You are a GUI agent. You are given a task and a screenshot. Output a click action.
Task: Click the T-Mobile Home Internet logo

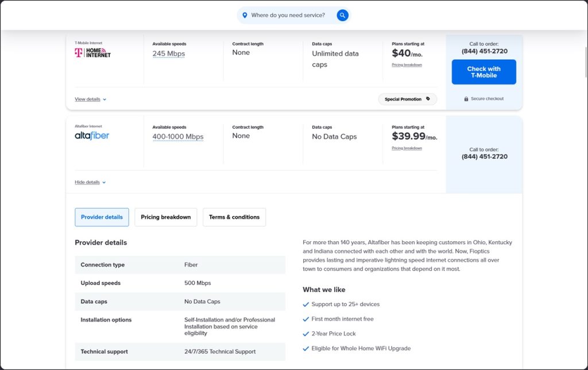click(x=92, y=52)
